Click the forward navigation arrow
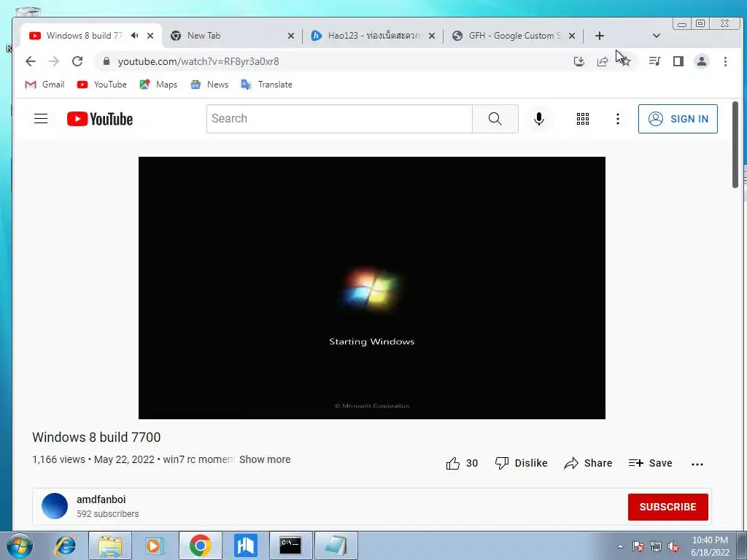This screenshot has height=560, width=747. click(54, 61)
